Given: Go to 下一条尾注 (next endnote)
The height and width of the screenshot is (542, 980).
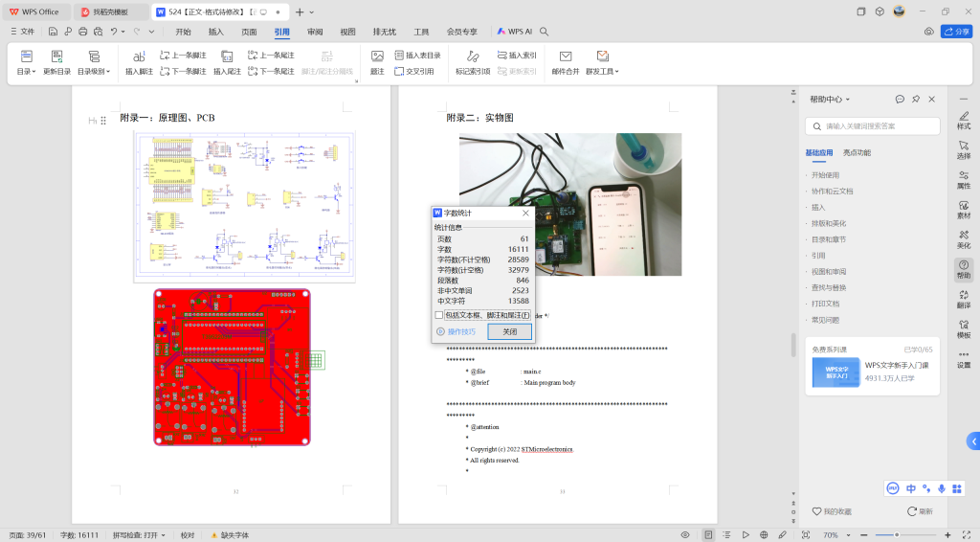Looking at the screenshot, I should pos(271,71).
